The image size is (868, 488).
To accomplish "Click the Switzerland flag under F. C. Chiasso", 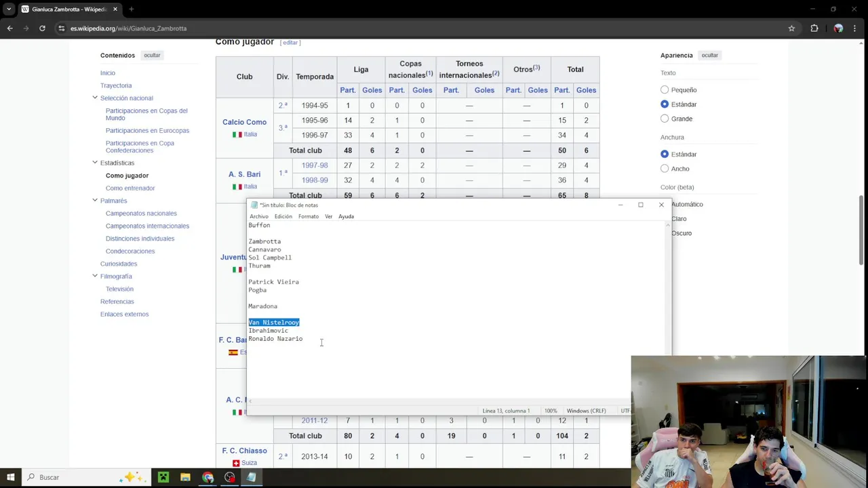I will point(236,463).
